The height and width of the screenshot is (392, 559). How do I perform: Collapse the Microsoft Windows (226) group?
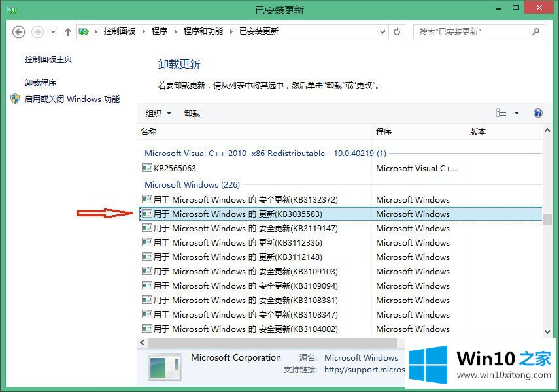192,185
